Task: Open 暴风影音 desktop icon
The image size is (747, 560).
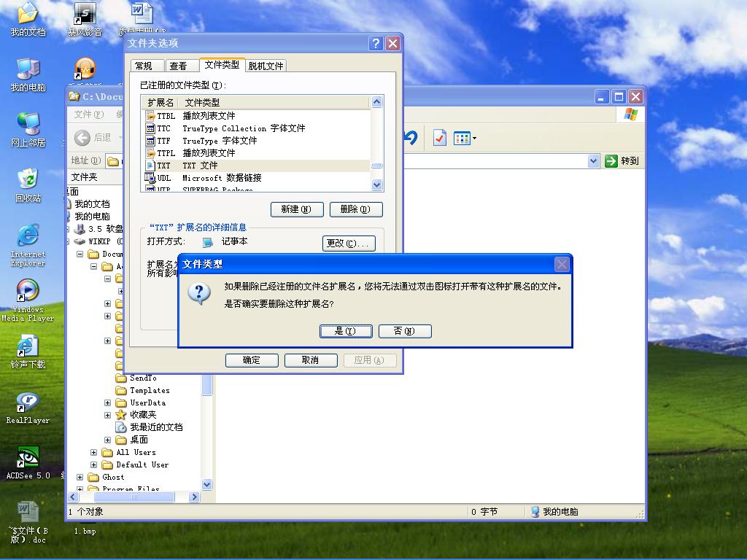Action: [85, 20]
